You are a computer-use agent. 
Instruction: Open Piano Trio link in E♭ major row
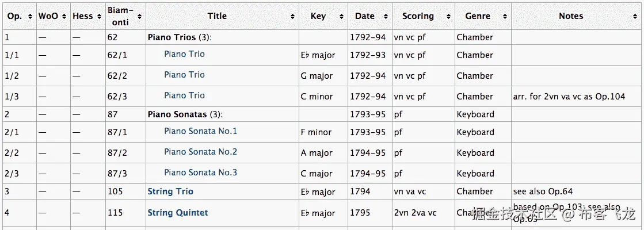pos(184,54)
